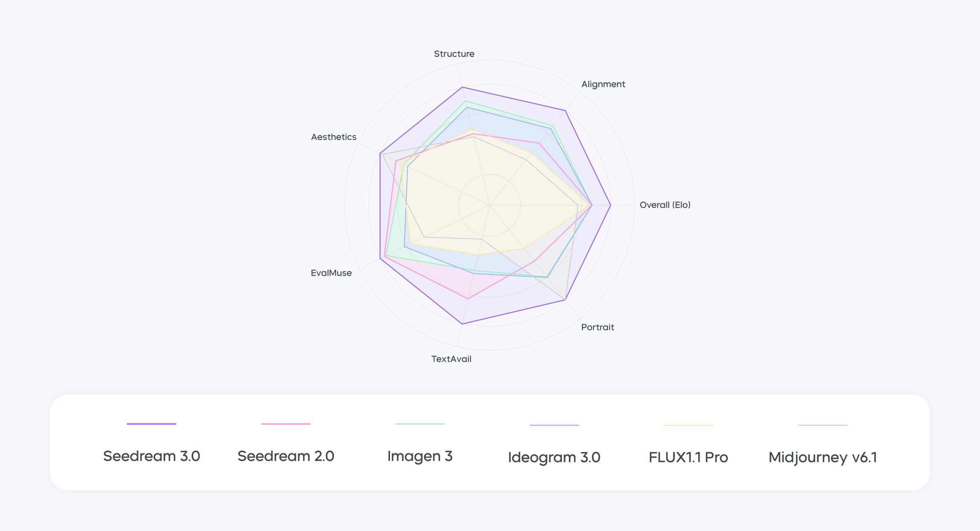Image resolution: width=980 pixels, height=531 pixels.
Task: Toggle the Seedream 2.0 legend label
Action: click(286, 456)
